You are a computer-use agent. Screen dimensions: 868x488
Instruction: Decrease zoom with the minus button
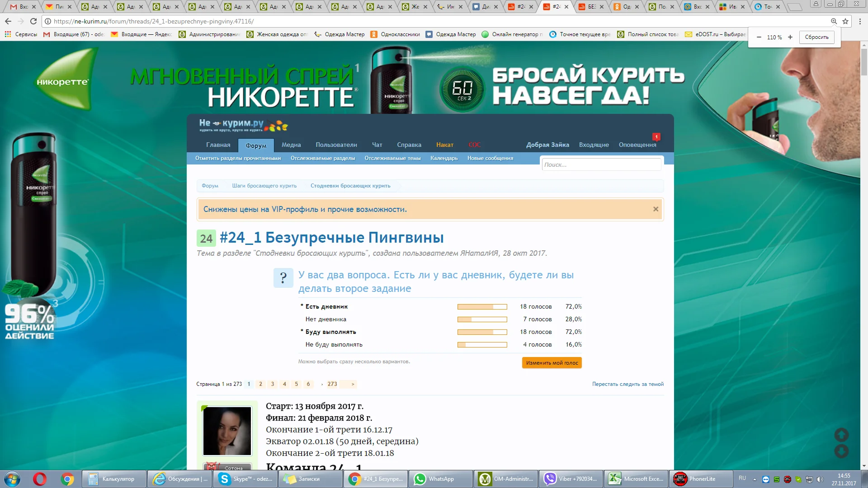click(x=759, y=37)
